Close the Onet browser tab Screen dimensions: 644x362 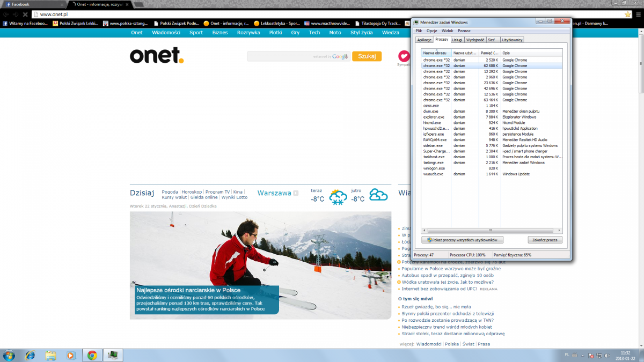(x=127, y=4)
